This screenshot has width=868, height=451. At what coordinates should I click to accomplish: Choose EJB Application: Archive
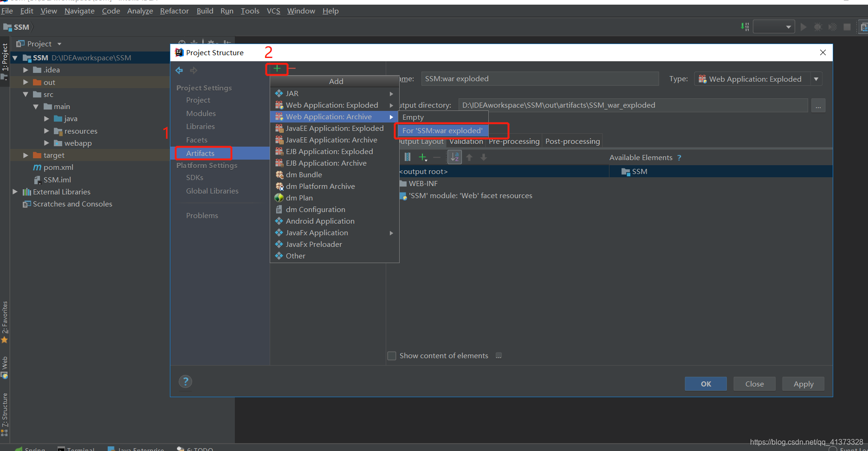pyautogui.click(x=334, y=163)
